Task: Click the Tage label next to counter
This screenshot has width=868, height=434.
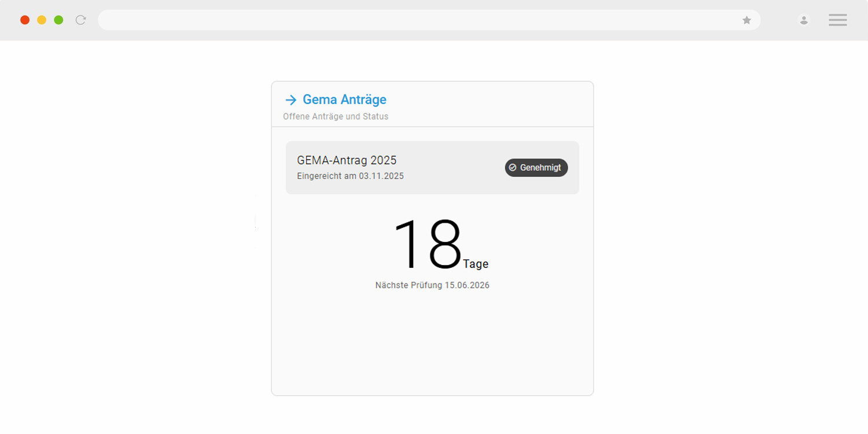Action: point(476,264)
